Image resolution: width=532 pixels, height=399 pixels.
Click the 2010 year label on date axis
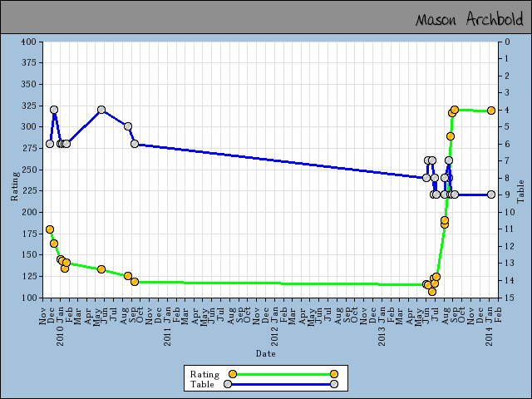tap(61, 336)
